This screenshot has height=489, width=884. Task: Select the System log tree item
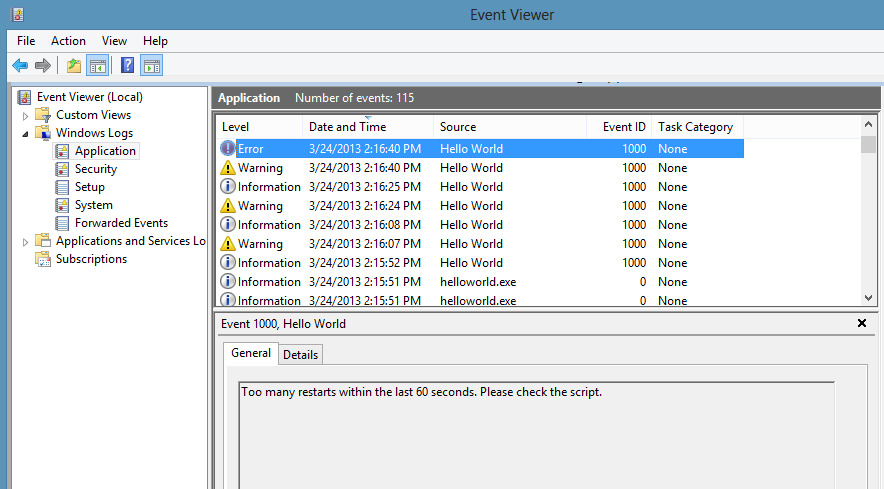click(94, 205)
